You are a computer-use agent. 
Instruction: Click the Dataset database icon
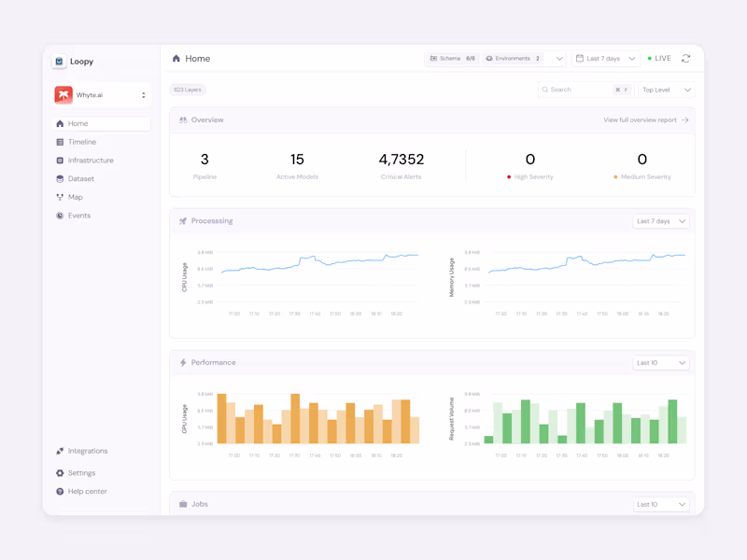61,178
